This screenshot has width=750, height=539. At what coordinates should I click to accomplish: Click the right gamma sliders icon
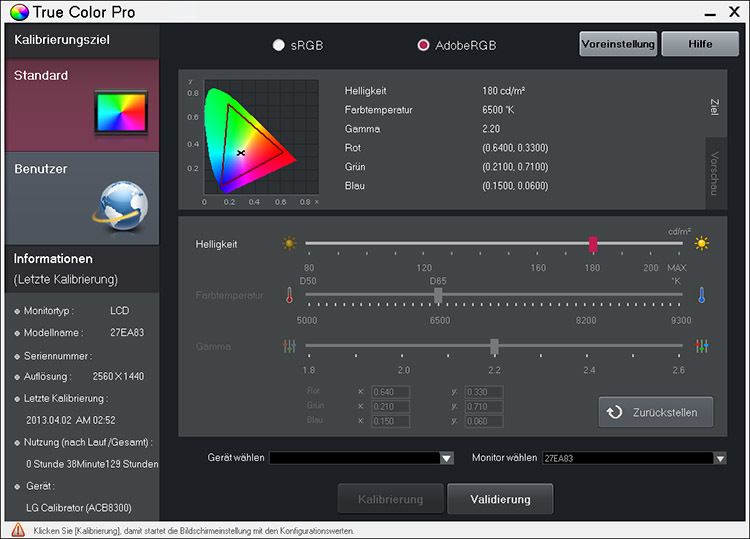pos(702,346)
